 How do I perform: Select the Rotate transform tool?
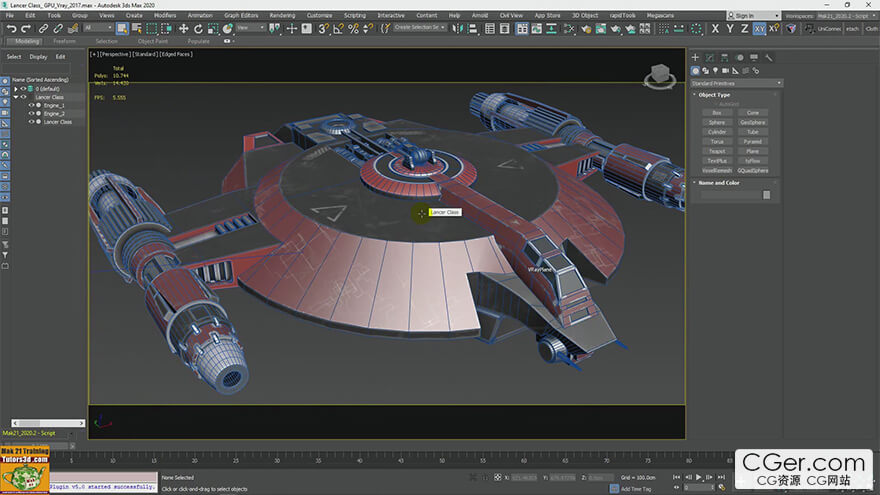(x=198, y=29)
